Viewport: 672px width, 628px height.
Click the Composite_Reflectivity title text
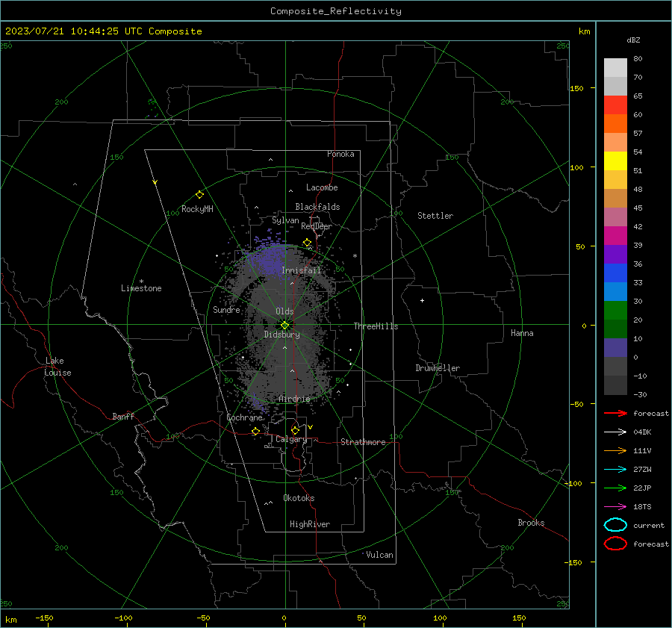tap(336, 11)
